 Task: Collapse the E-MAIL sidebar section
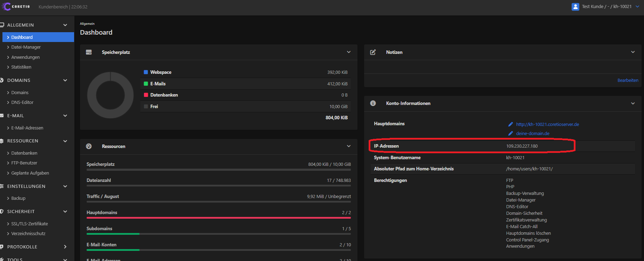tap(65, 115)
